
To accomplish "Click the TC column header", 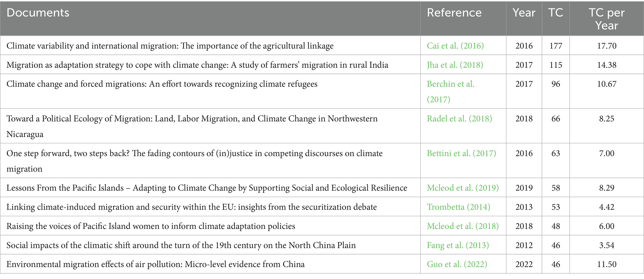I will click(556, 13).
